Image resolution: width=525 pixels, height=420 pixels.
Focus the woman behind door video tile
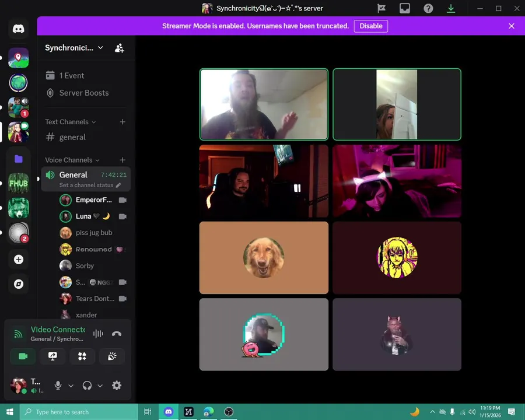pyautogui.click(x=397, y=104)
